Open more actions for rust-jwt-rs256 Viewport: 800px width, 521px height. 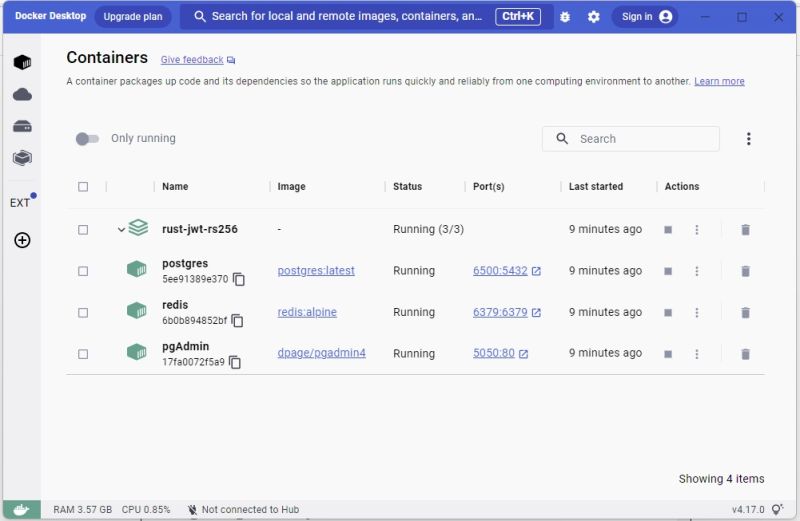696,230
